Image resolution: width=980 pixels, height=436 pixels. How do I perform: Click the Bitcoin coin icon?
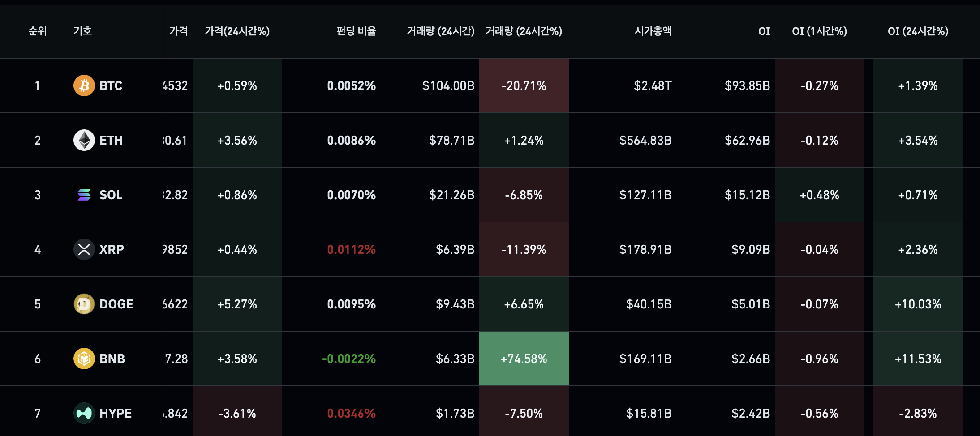coord(84,85)
